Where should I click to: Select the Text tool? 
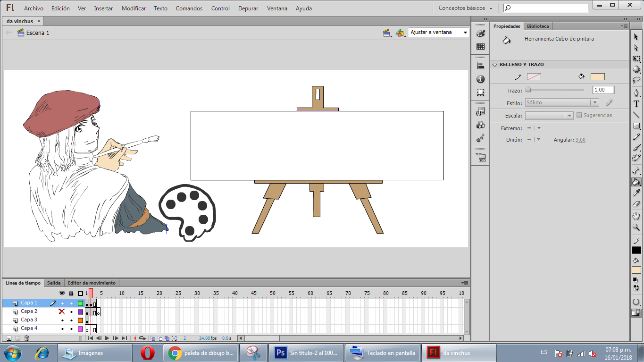click(636, 104)
